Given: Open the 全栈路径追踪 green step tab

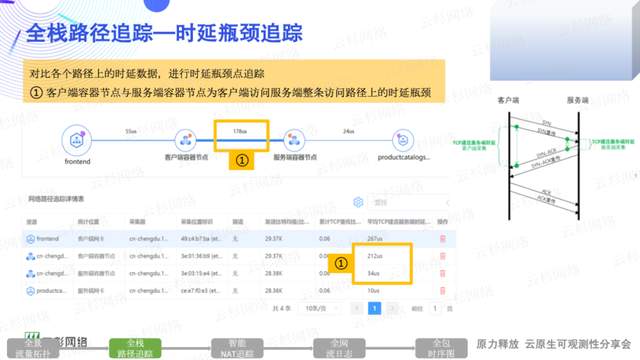Looking at the screenshot, I should (135, 349).
